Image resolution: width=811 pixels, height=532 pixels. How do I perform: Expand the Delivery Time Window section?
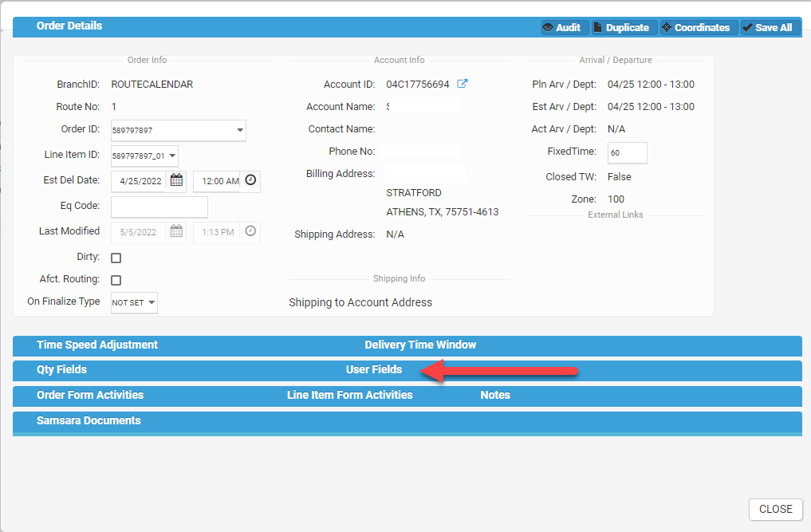420,345
